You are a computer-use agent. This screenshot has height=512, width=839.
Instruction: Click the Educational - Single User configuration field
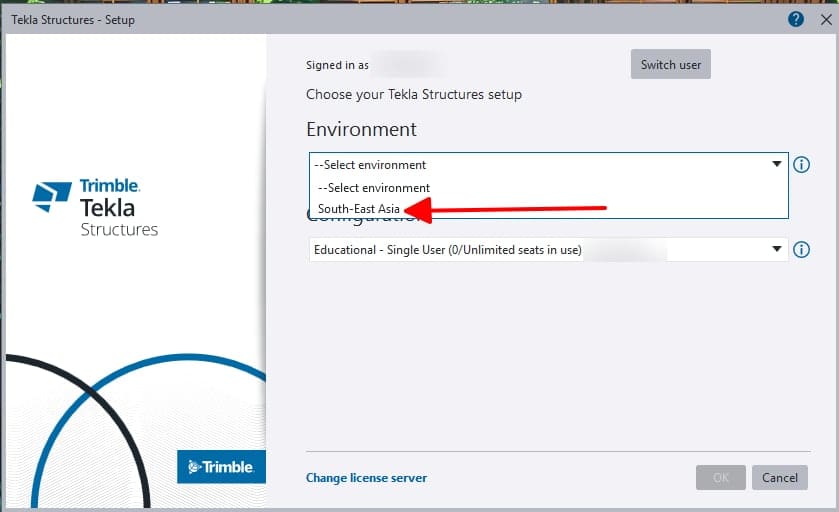[548, 250]
